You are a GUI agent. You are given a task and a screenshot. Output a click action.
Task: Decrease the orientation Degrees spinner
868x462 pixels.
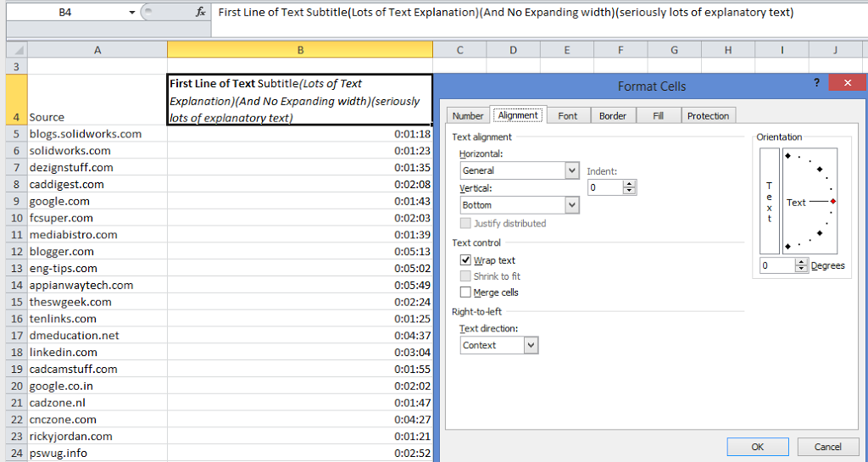coord(802,269)
